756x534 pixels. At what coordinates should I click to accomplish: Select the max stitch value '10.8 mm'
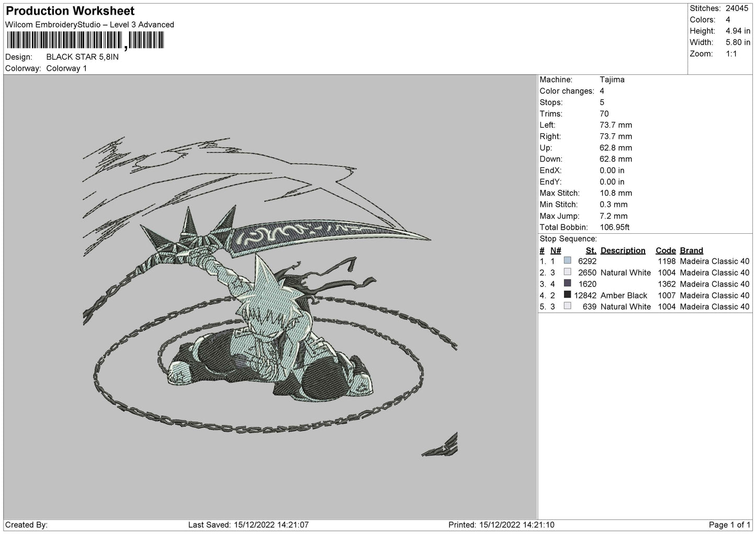click(616, 193)
